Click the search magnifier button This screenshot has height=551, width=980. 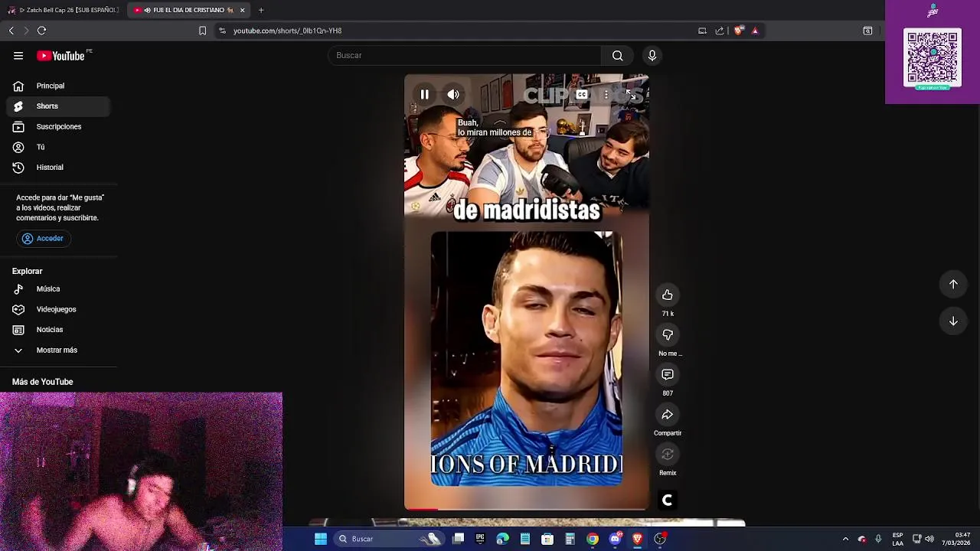click(617, 56)
